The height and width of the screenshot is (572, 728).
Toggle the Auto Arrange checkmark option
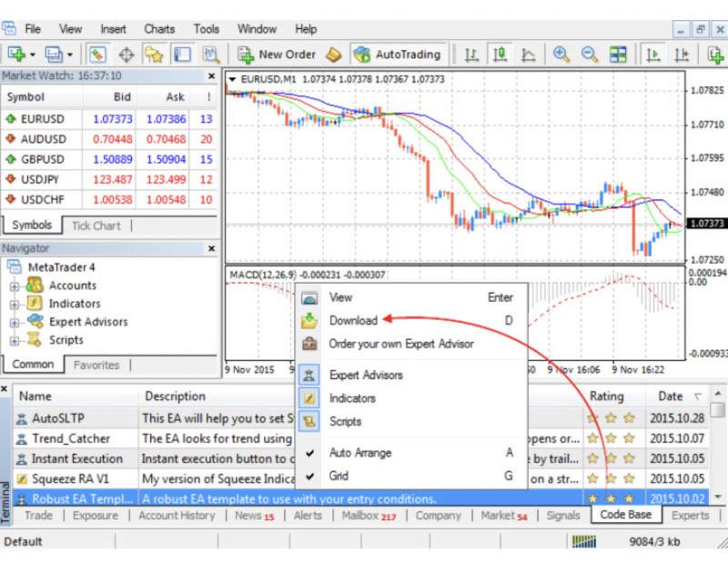(411, 452)
